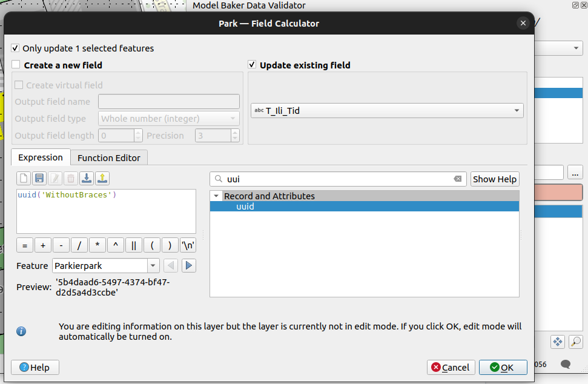
Task: Go to next feature preview arrow
Action: 189,265
